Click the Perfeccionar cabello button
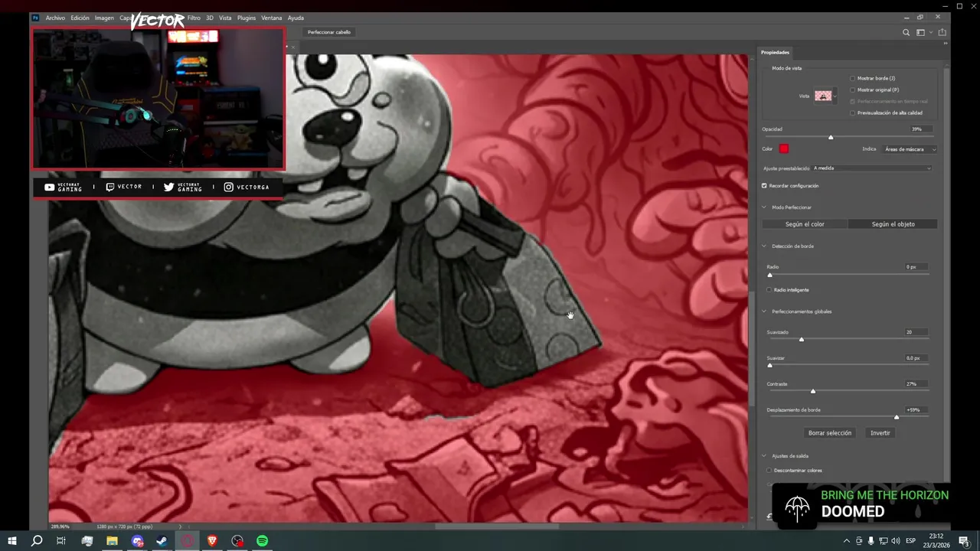This screenshot has height=551, width=980. click(x=329, y=32)
